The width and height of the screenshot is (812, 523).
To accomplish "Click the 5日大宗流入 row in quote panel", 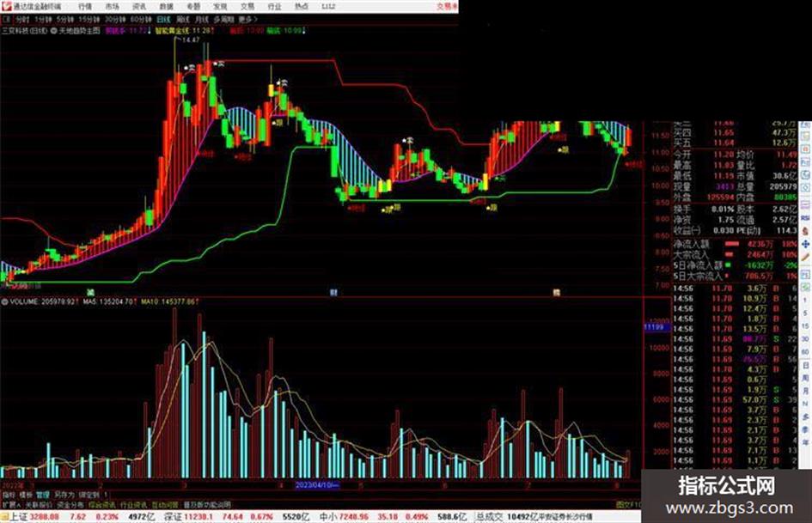I will (x=735, y=277).
